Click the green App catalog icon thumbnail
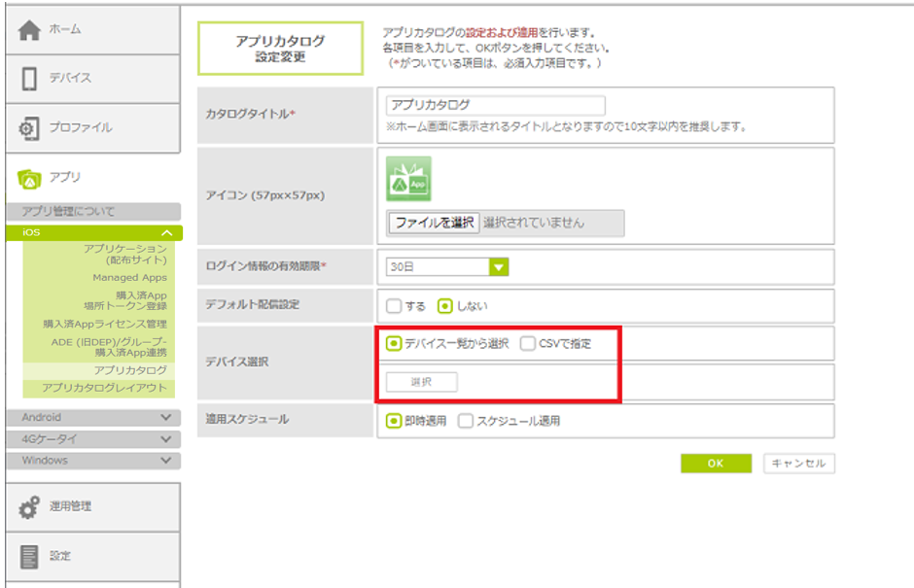914x588 pixels. 408,179
